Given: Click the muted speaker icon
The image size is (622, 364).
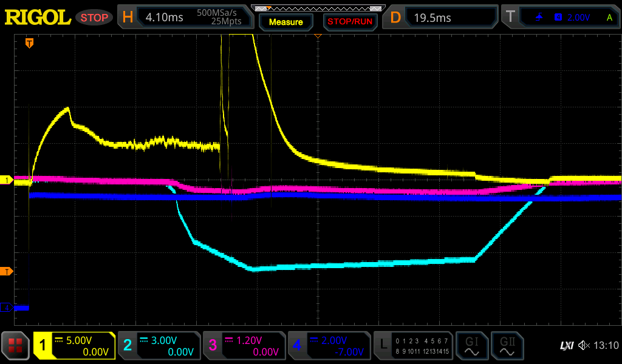Looking at the screenshot, I should pos(584,346).
